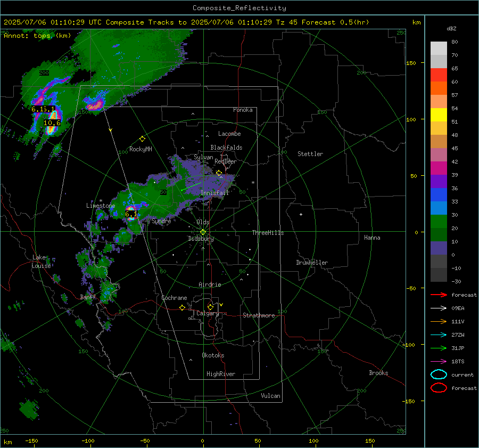Click the RedDeer city label

pos(226,161)
